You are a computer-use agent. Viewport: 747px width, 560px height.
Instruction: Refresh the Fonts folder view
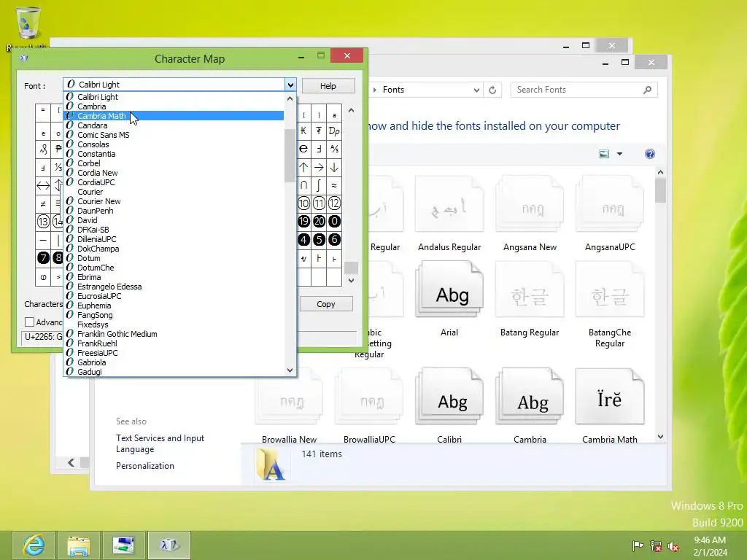click(492, 90)
